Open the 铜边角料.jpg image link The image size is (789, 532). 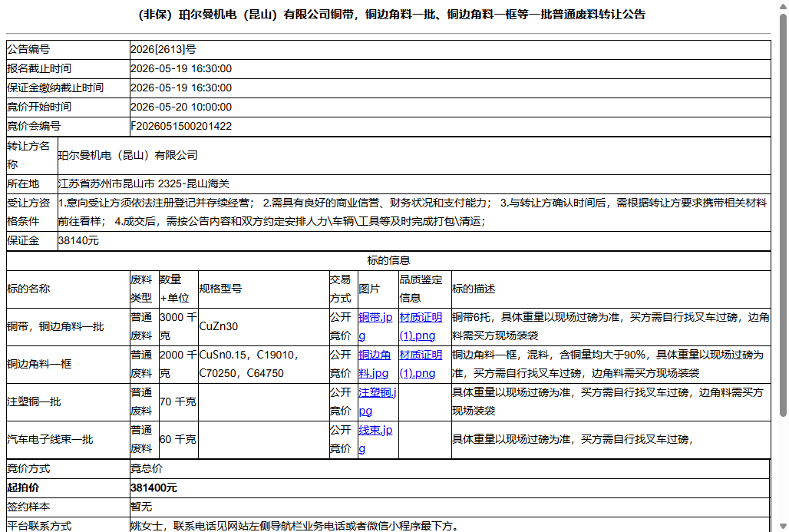[375, 364]
